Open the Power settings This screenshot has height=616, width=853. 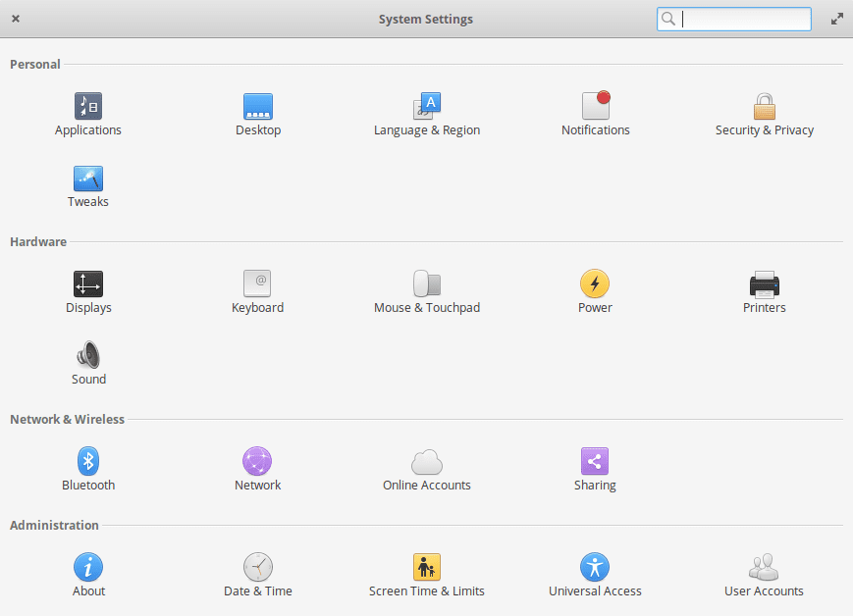[x=595, y=289]
